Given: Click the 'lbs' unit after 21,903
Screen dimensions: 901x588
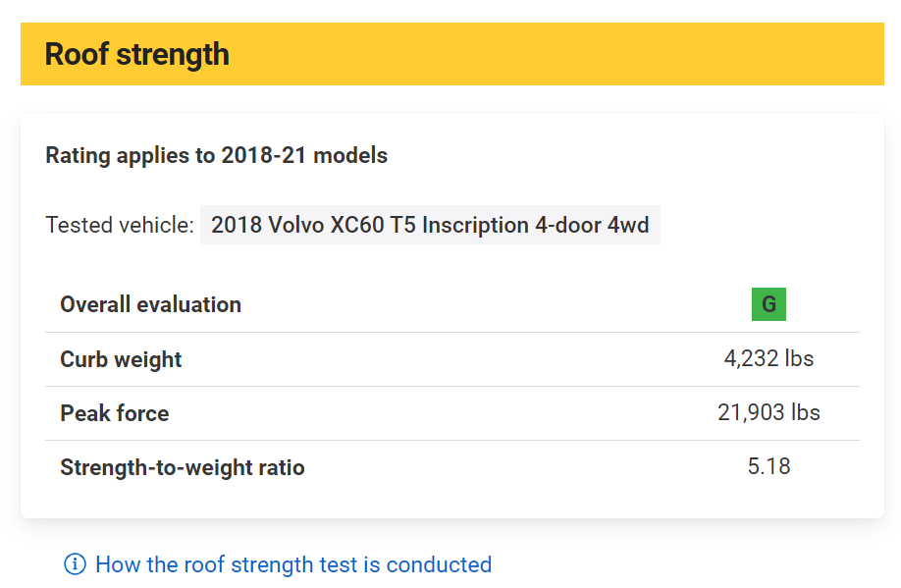Looking at the screenshot, I should pyautogui.click(x=806, y=412).
